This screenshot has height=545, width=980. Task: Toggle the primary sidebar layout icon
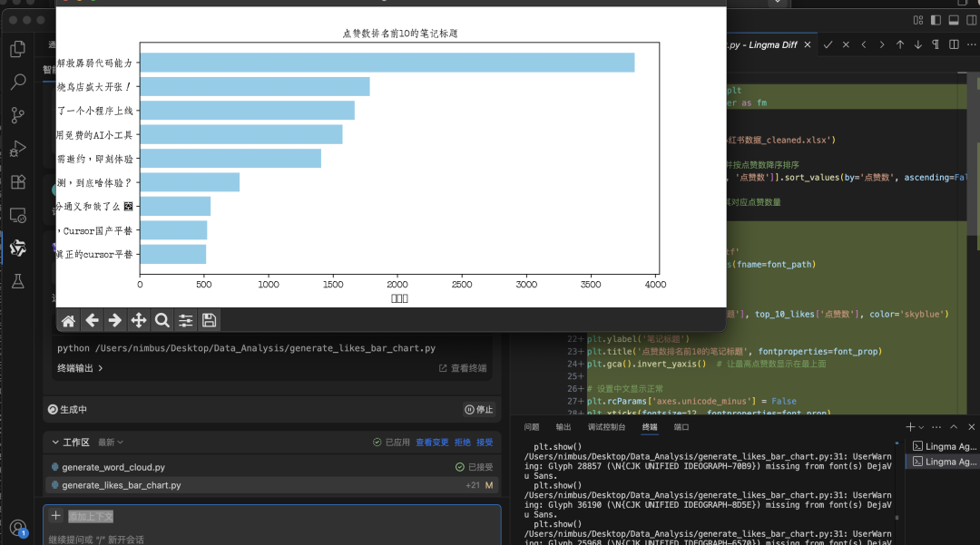(x=934, y=20)
